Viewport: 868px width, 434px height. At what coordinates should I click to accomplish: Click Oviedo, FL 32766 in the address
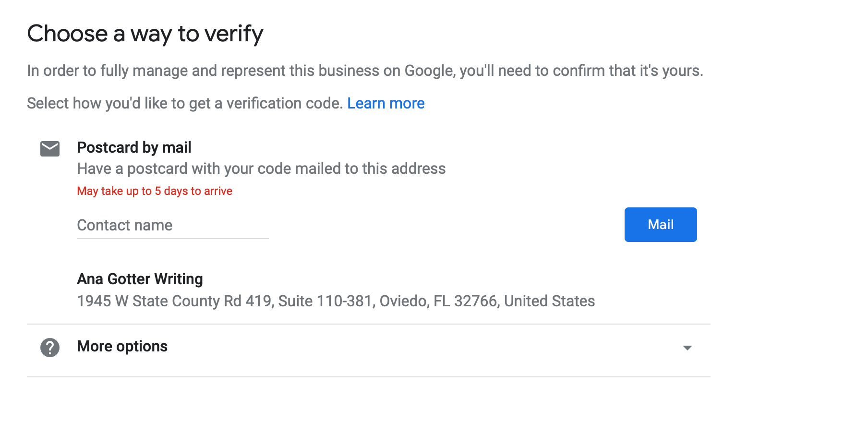point(438,301)
